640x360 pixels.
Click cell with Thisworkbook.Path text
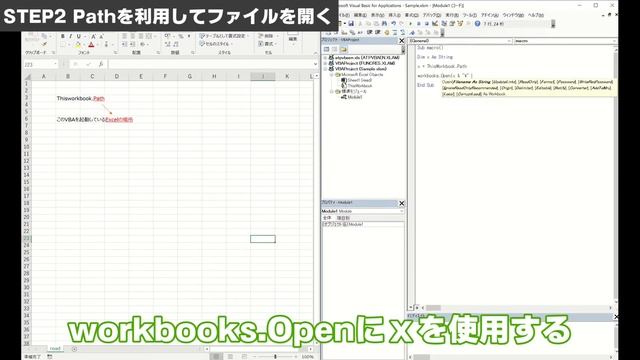[80, 98]
